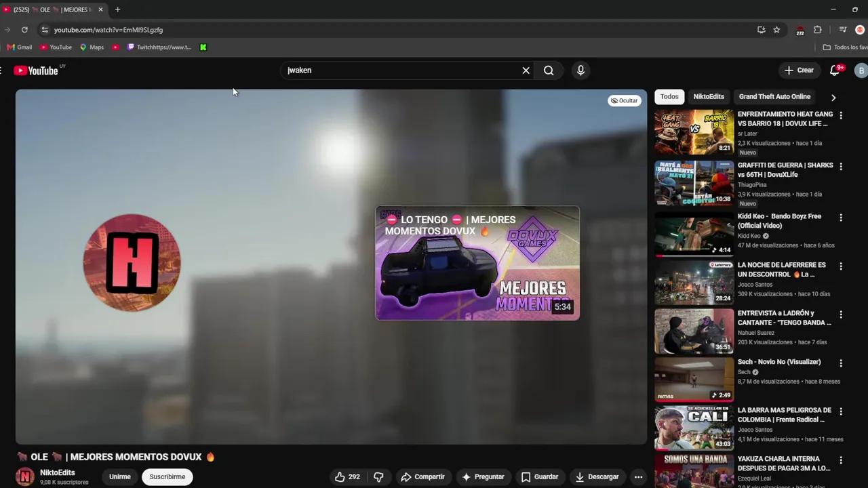
Task: Click the Crear button
Action: (799, 70)
